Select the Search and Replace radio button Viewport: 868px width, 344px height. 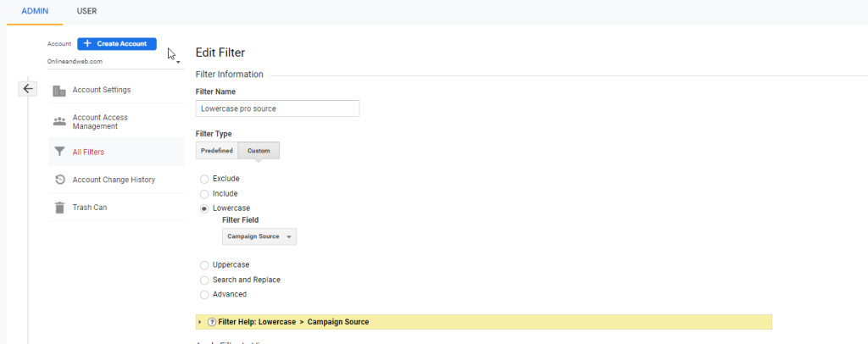tap(204, 280)
